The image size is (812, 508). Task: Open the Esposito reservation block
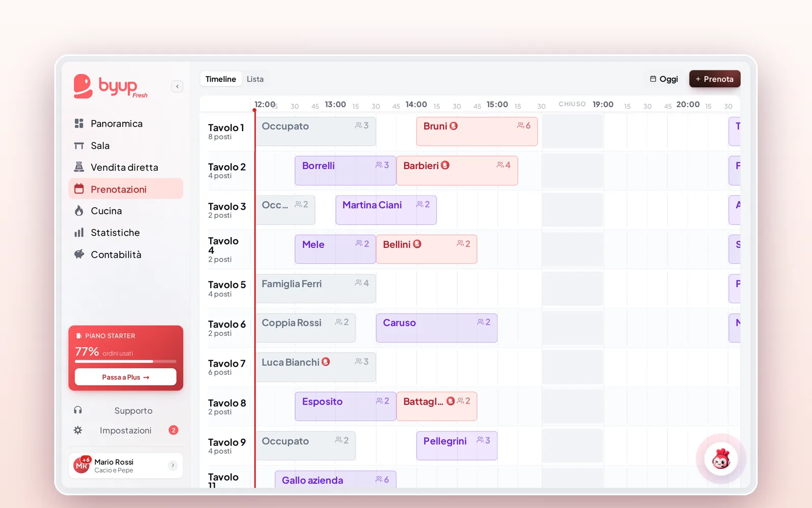pyautogui.click(x=345, y=406)
